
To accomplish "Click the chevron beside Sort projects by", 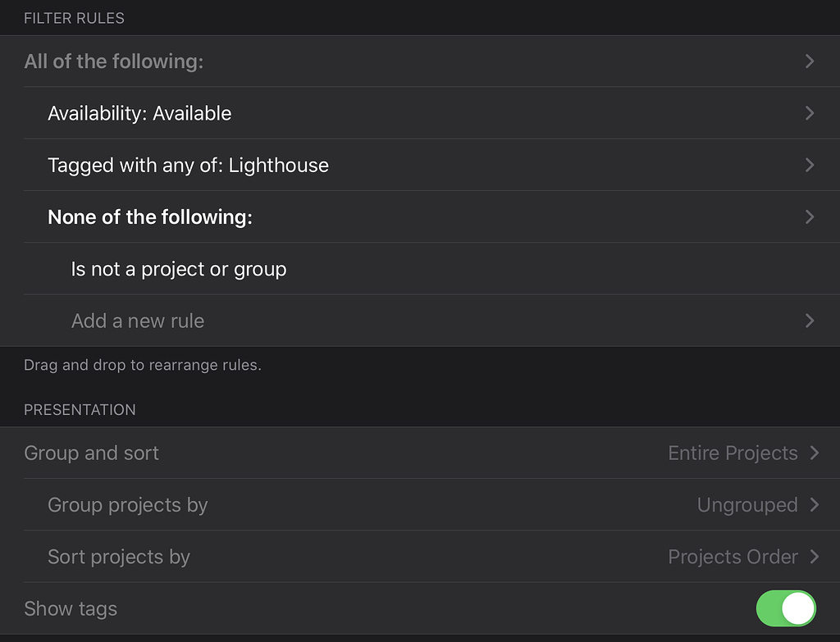I will coord(815,557).
